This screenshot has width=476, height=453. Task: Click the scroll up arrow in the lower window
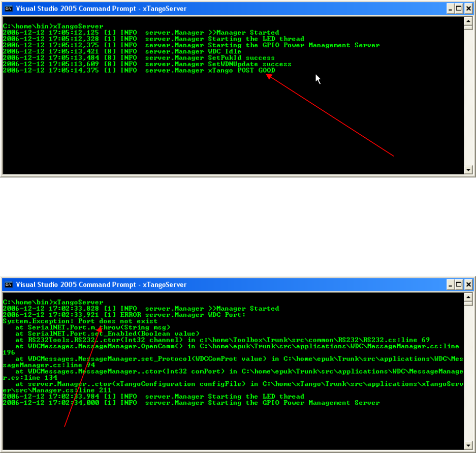(x=468, y=297)
